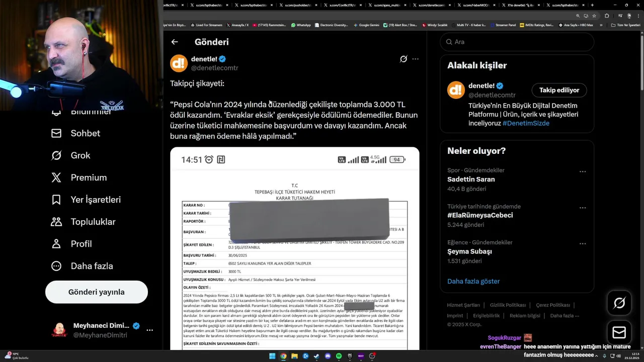The height and width of the screenshot is (362, 644).
Task: Open Spotify from the taskbar
Action: (339, 356)
